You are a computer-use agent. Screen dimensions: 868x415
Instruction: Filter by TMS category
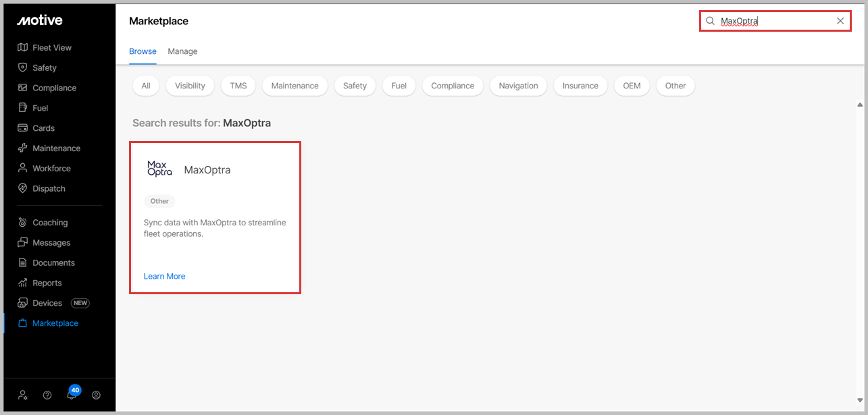point(238,86)
